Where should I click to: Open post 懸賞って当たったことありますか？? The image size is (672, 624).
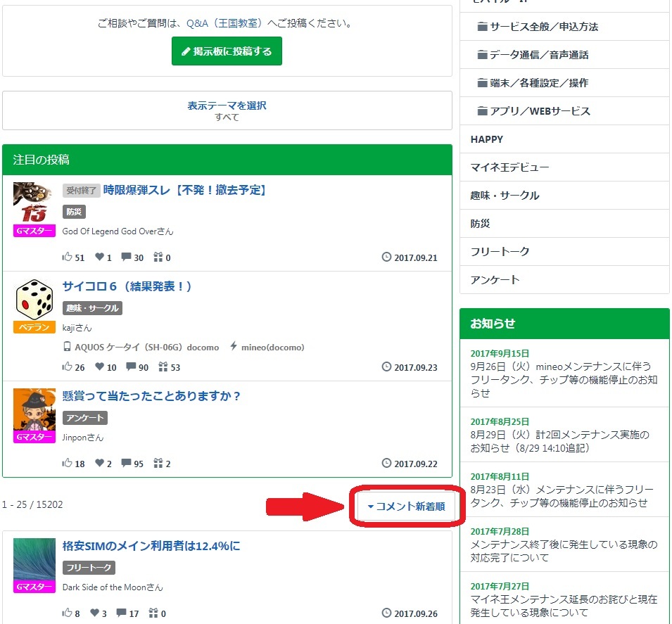(152, 396)
